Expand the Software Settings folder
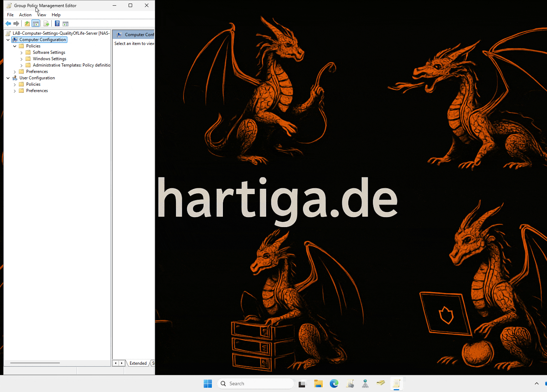The width and height of the screenshot is (547, 392). (x=22, y=53)
